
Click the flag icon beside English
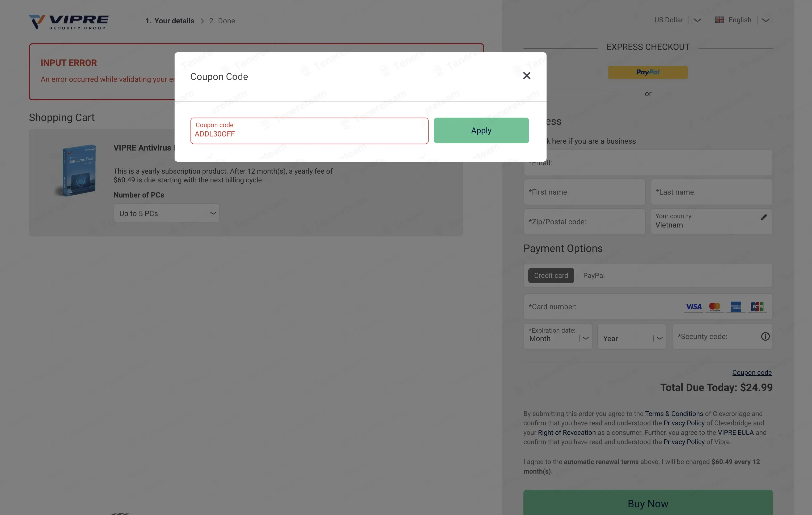pyautogui.click(x=719, y=20)
